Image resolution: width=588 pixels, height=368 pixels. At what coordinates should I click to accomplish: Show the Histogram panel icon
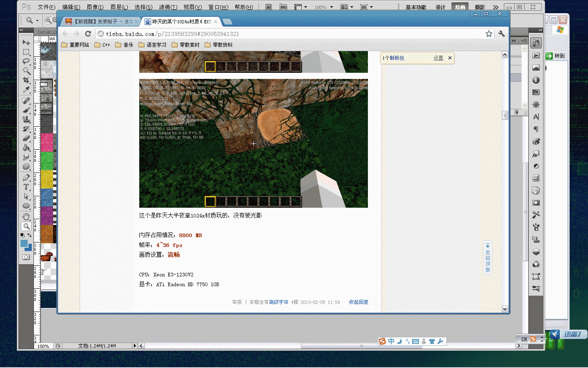[536, 68]
